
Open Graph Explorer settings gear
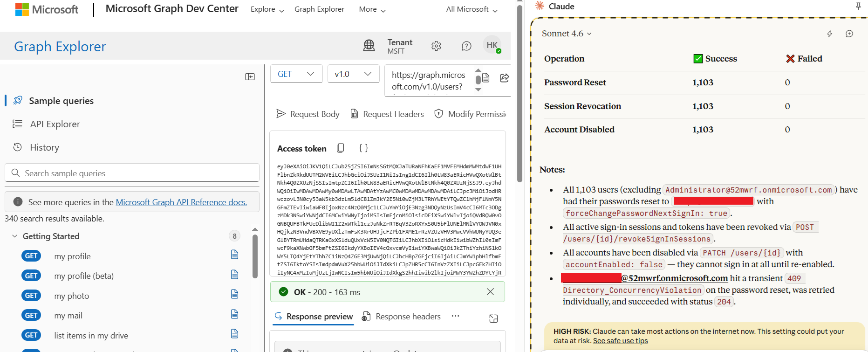(436, 46)
